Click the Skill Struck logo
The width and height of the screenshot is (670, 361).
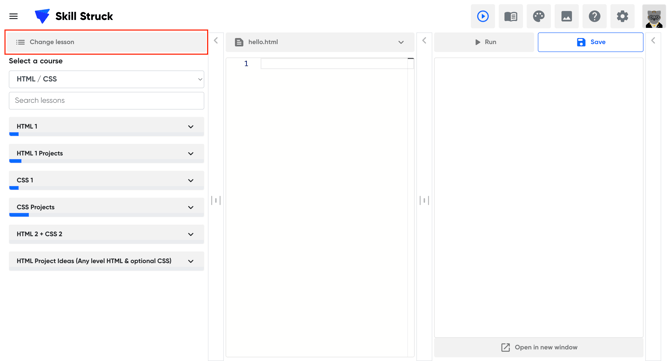tap(73, 16)
